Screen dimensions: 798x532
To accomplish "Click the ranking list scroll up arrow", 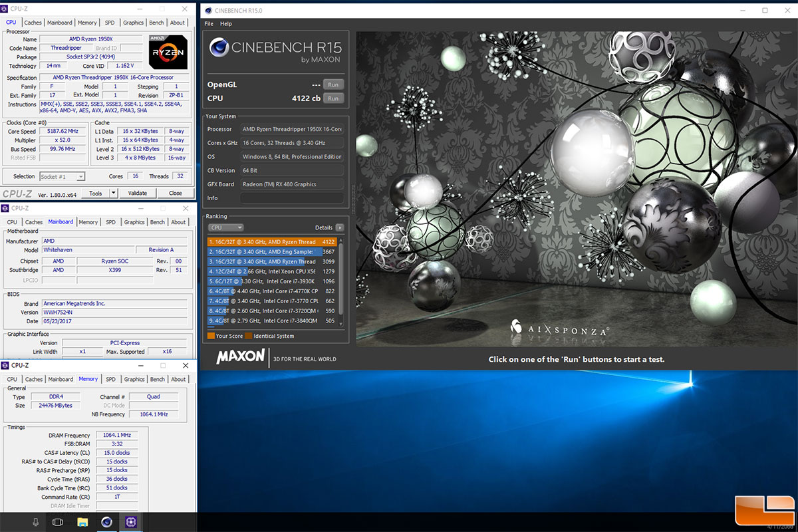I will point(341,241).
